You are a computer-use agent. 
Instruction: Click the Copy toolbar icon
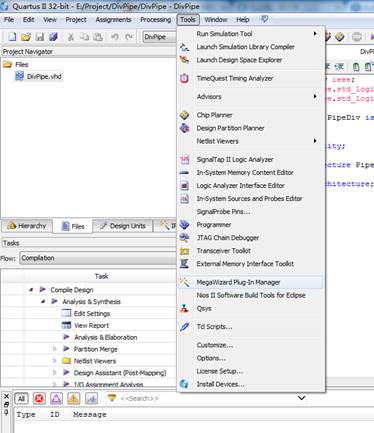pyautogui.click(x=85, y=37)
